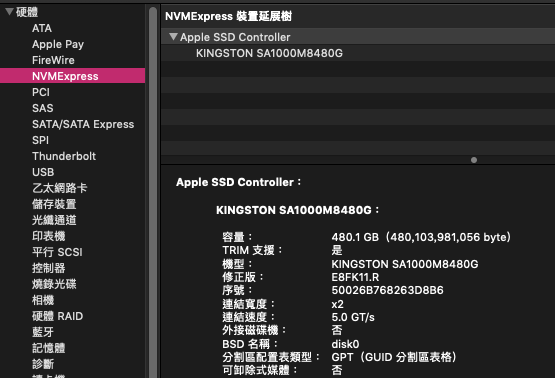Screen dimensions: 555x378
Task: Select 儲存裝置 in the hardware list
Action: [x=54, y=204]
